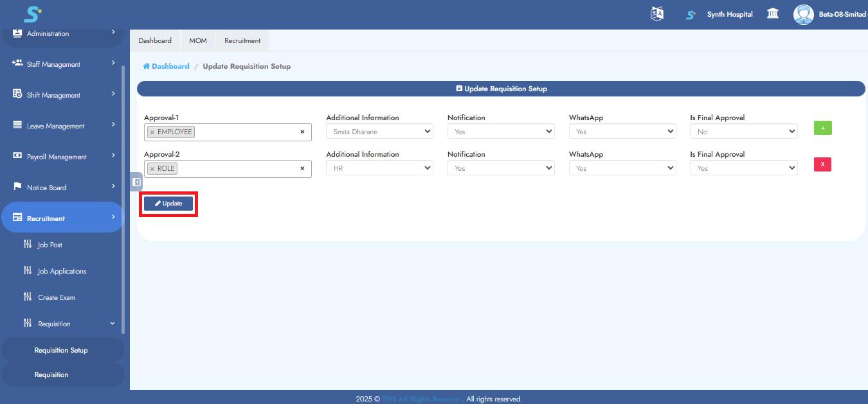
Task: Select the Job Post sliders icon
Action: coord(27,245)
